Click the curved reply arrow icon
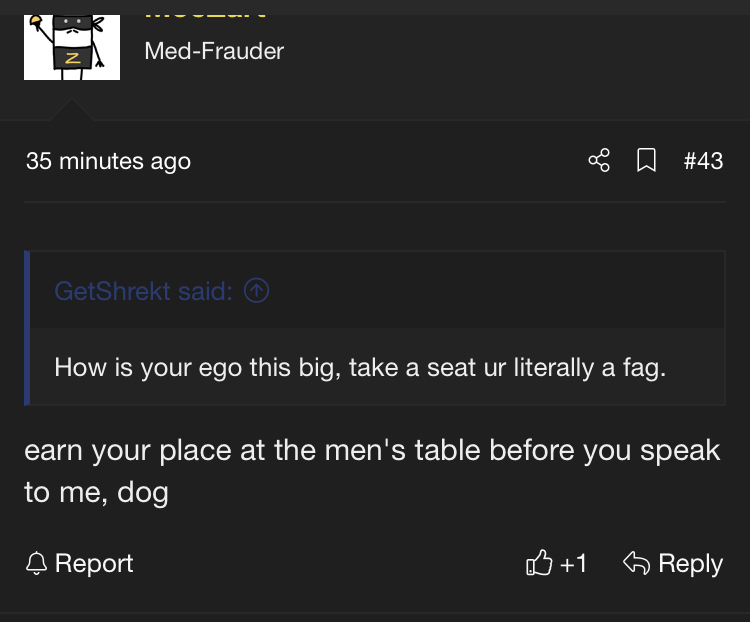The width and height of the screenshot is (750, 622). point(636,564)
